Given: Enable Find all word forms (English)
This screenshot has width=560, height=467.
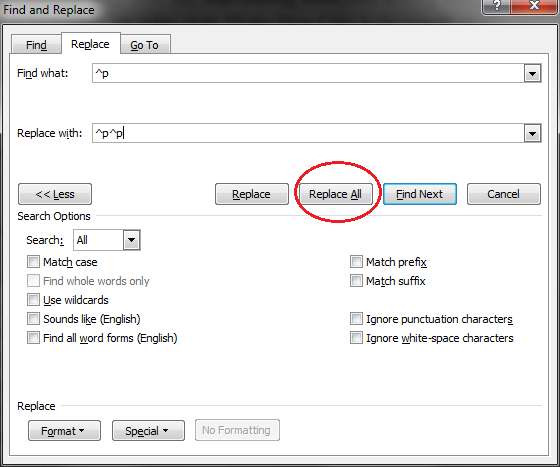Looking at the screenshot, I should [33, 337].
